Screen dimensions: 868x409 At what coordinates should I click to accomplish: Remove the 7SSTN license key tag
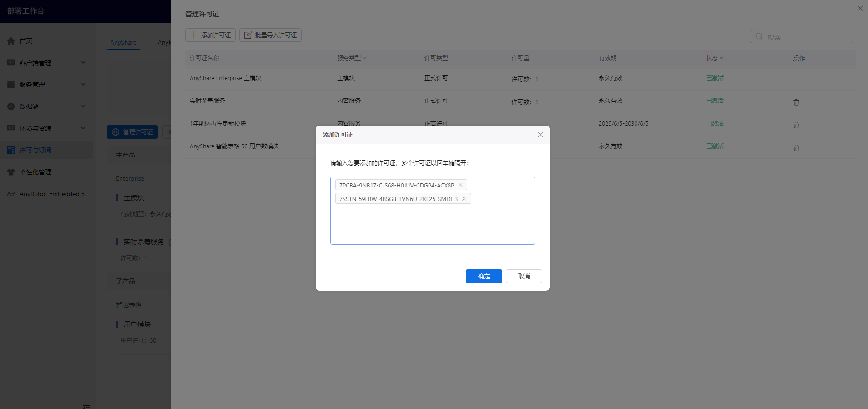(x=464, y=198)
